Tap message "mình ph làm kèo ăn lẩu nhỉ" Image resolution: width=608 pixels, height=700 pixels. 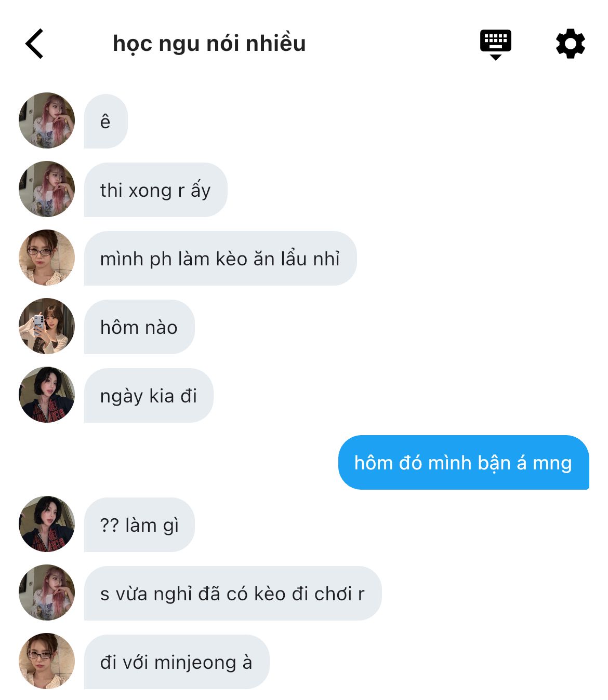[x=220, y=259]
